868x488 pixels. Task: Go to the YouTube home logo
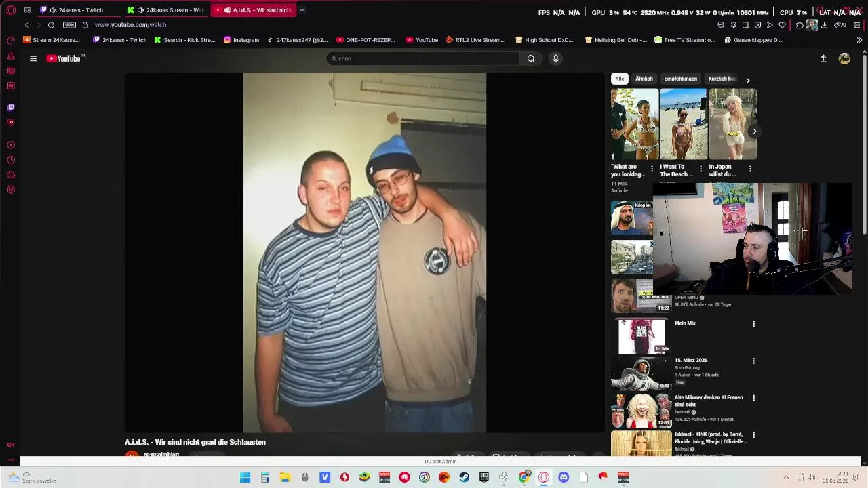[x=63, y=58]
